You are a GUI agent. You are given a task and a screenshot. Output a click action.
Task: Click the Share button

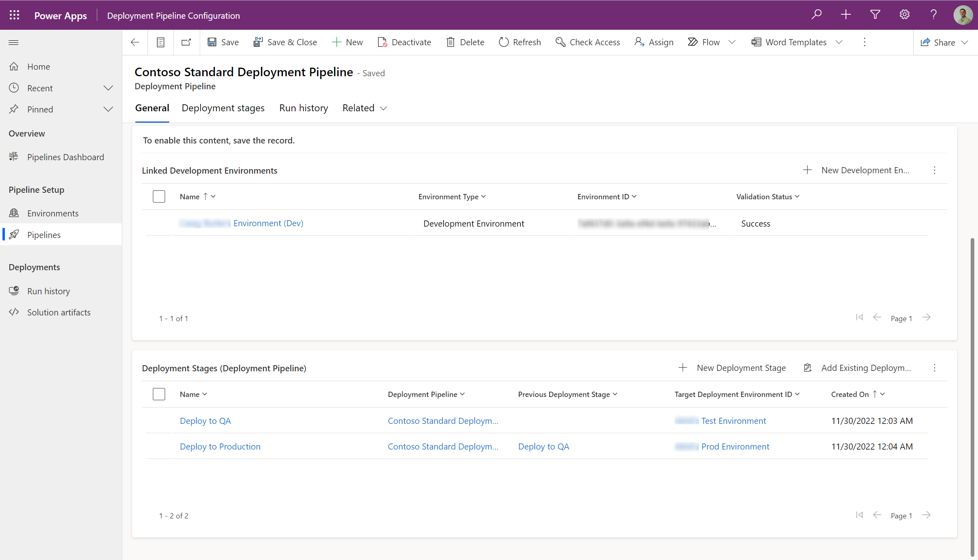click(938, 42)
